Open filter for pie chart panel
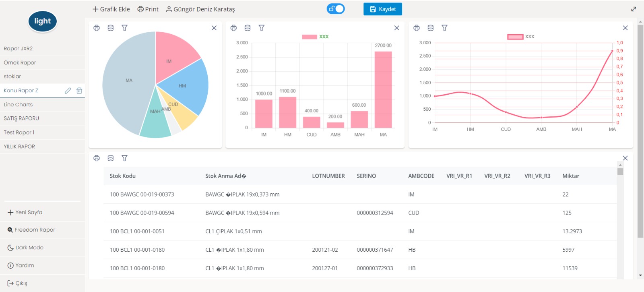 point(125,28)
